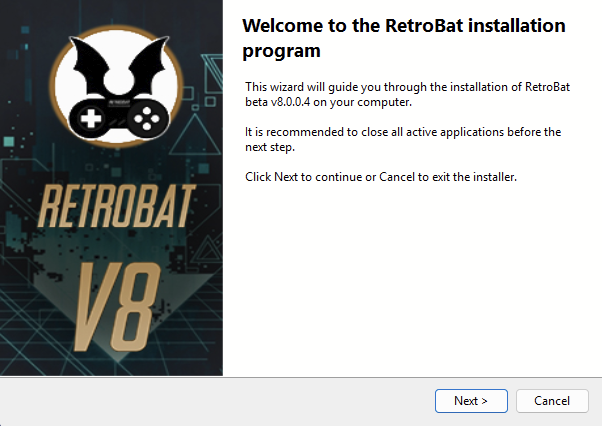Screen dimensions: 602x426
Task: Click the word 'program' in the heading
Action: 281,50
